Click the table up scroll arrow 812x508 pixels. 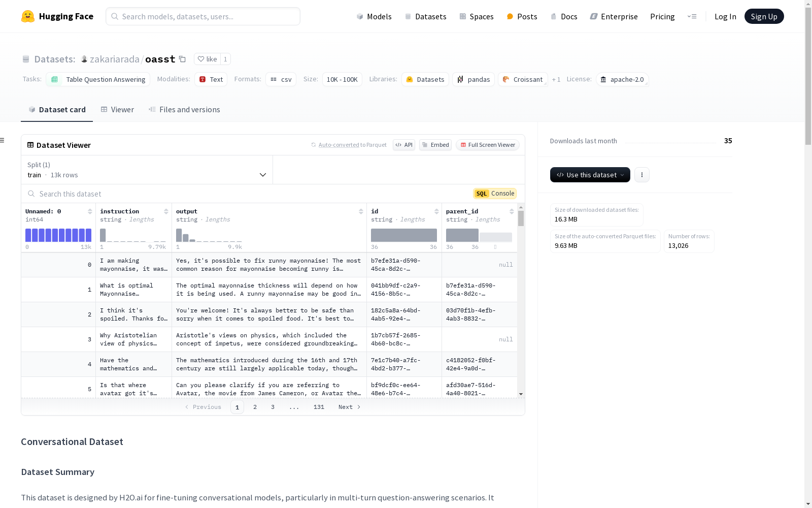[x=521, y=207]
